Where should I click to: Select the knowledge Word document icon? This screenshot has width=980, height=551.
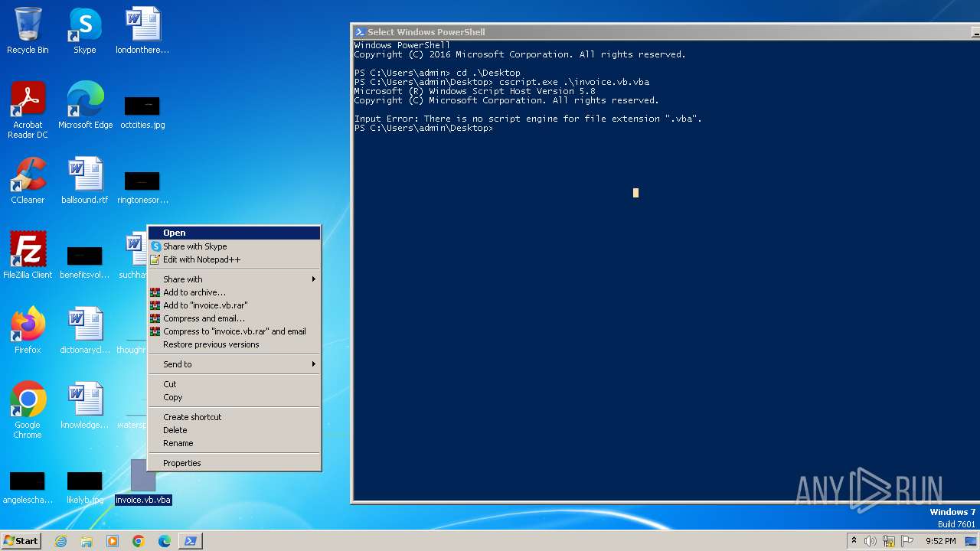coord(85,406)
